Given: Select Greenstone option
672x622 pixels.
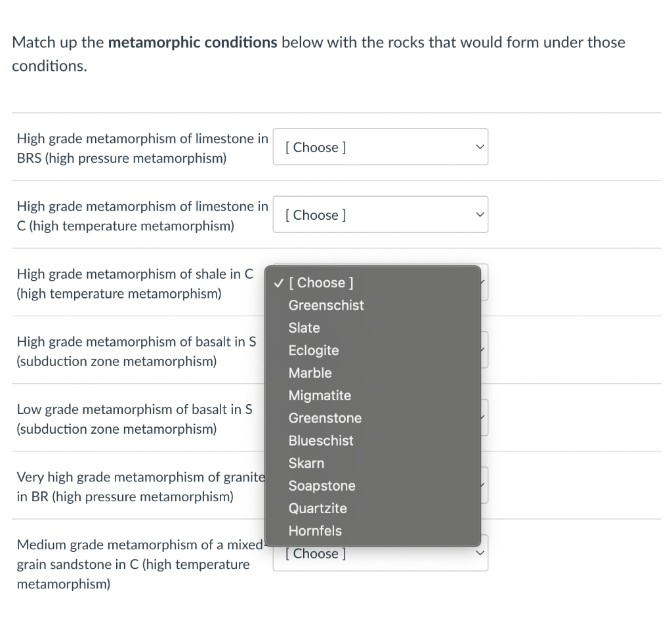Looking at the screenshot, I should point(325,418).
